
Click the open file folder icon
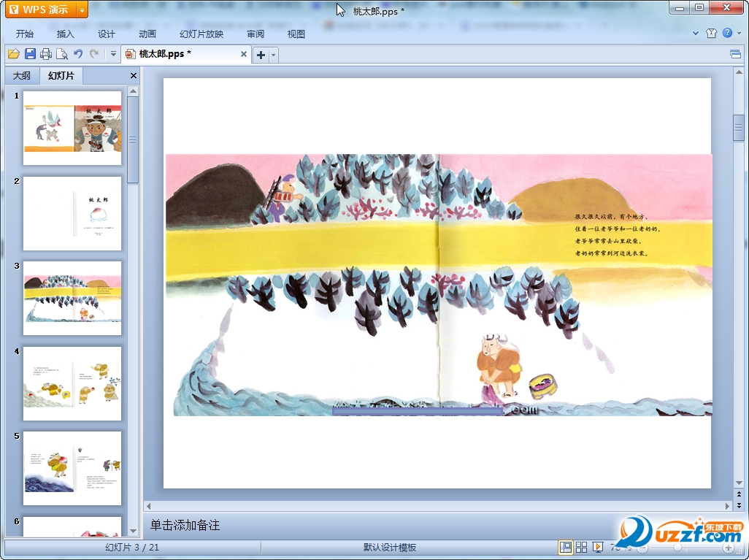14,54
